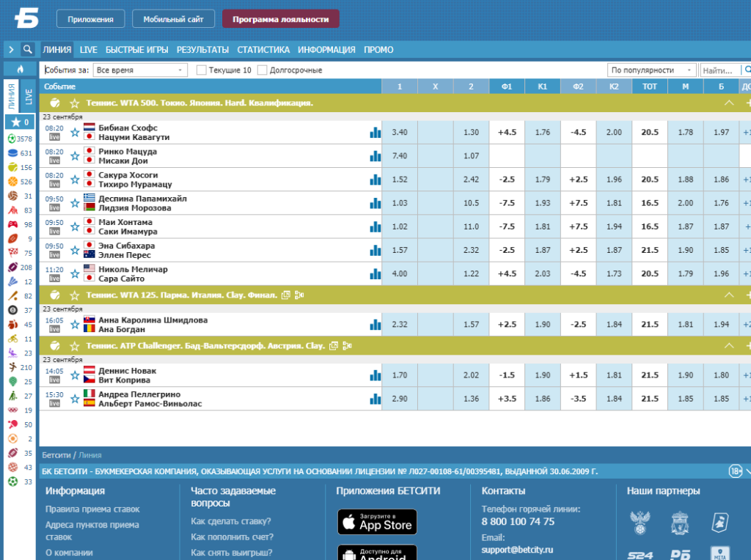Open the По популярности sorting dropdown
The image size is (751, 560).
pos(651,70)
